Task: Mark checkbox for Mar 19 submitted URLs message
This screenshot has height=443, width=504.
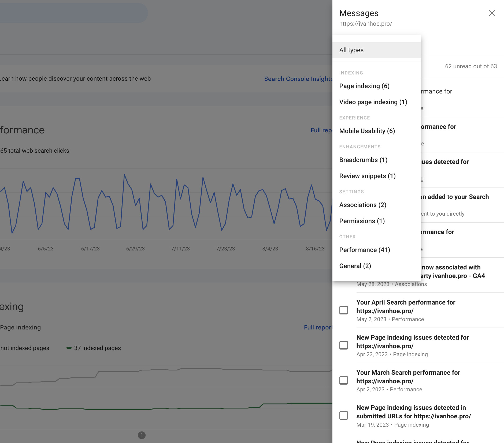Action: click(x=343, y=415)
